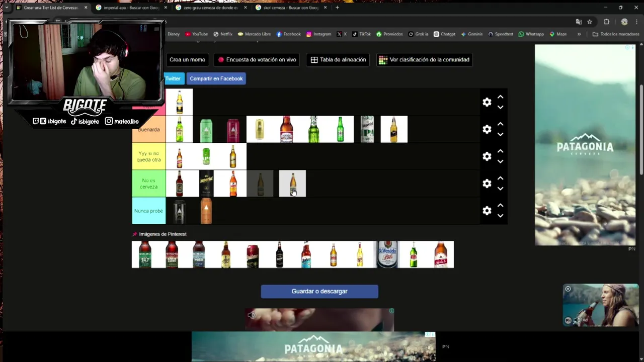Move the Buenarda row up with its arrow

coord(500,124)
